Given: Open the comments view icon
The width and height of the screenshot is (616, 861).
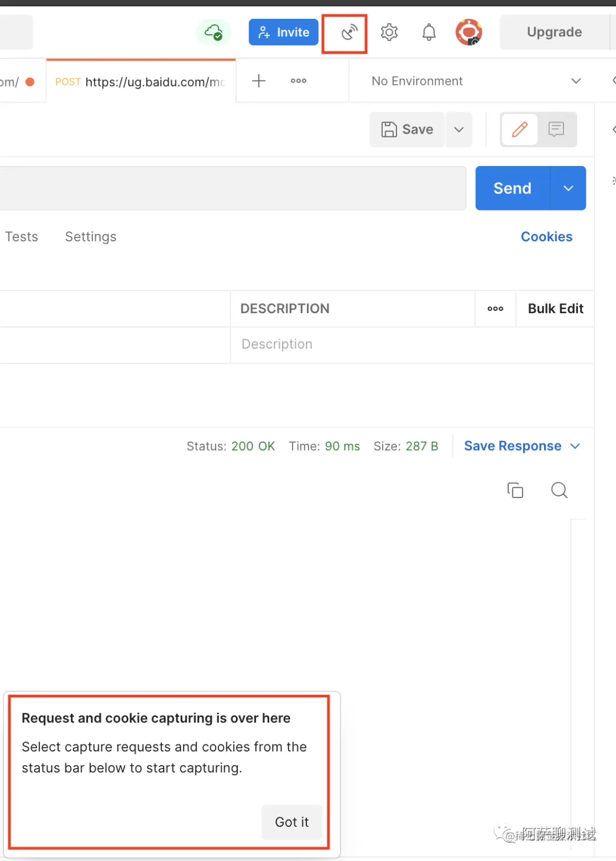Looking at the screenshot, I should click(556, 130).
